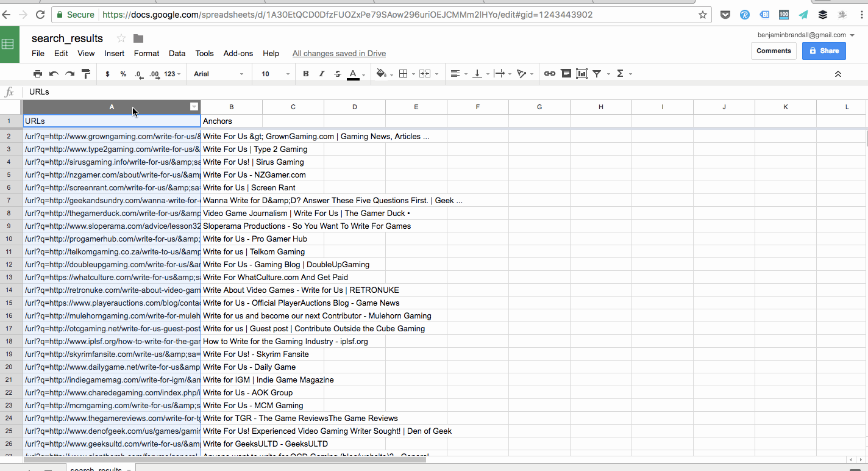Insert a link using the toolbar icon
This screenshot has height=471, width=868.
coord(550,74)
